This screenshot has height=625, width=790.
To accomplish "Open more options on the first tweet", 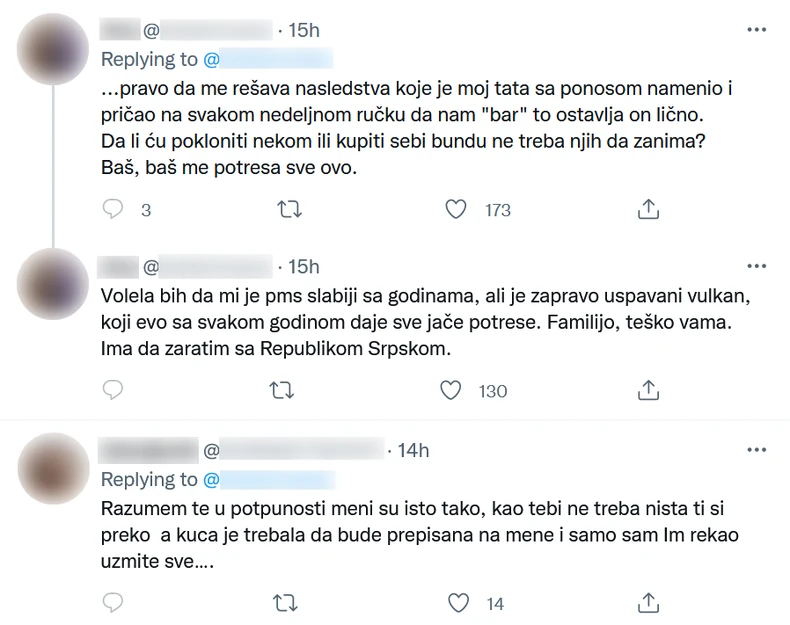I will point(757,30).
